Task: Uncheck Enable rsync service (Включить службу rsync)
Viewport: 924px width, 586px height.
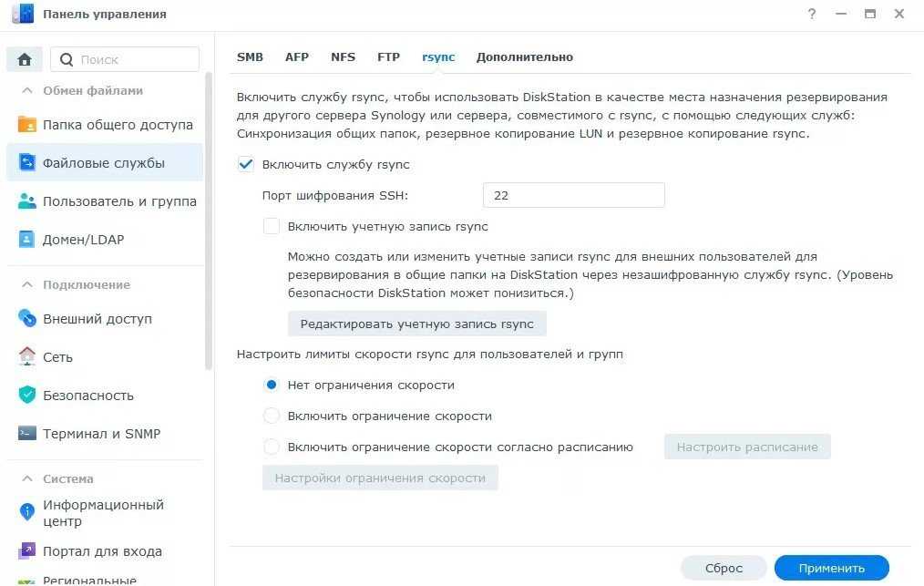Action: pos(245,165)
